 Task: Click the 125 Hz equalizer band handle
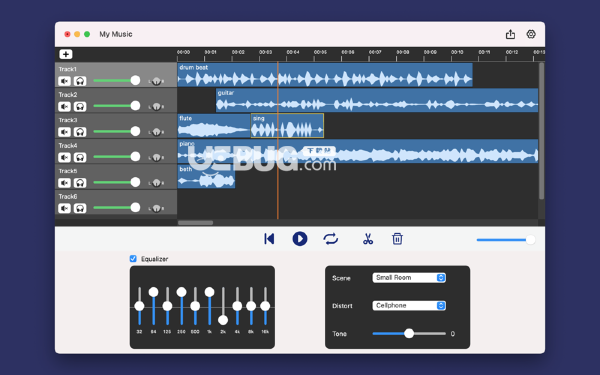(167, 306)
